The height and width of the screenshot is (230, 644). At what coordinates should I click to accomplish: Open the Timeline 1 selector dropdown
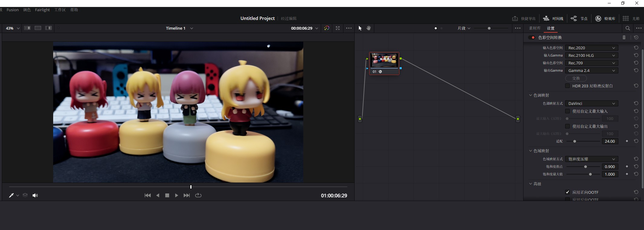pos(179,28)
